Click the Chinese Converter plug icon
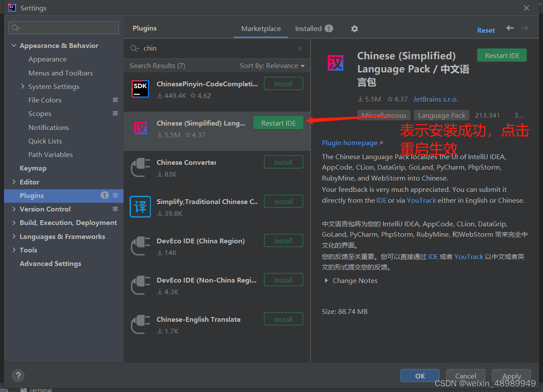Image resolution: width=543 pixels, height=392 pixels. 140,167
